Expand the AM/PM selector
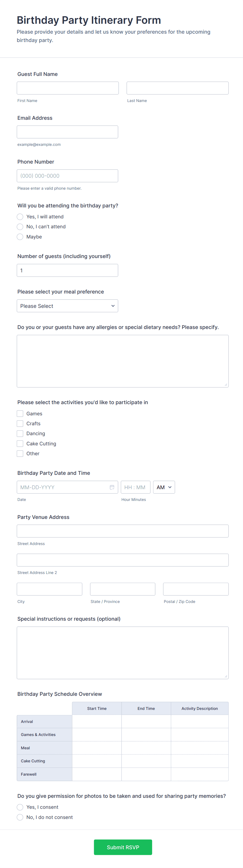 click(x=164, y=487)
